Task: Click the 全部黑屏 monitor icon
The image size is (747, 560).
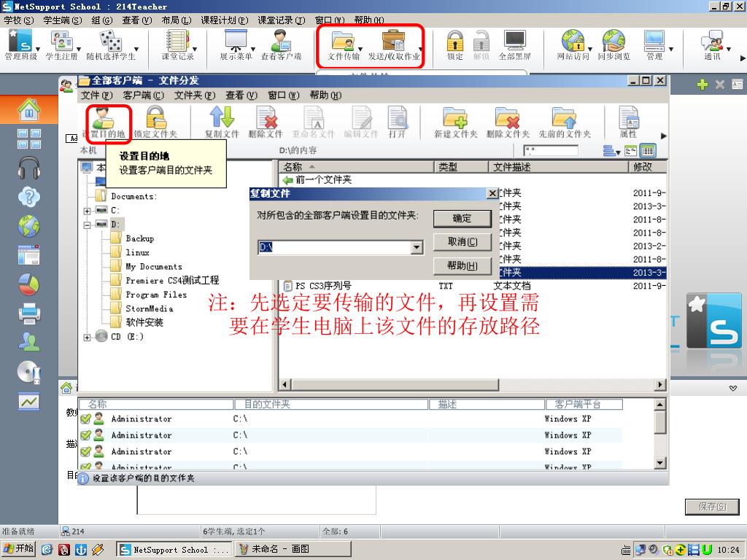Action: pos(514,44)
